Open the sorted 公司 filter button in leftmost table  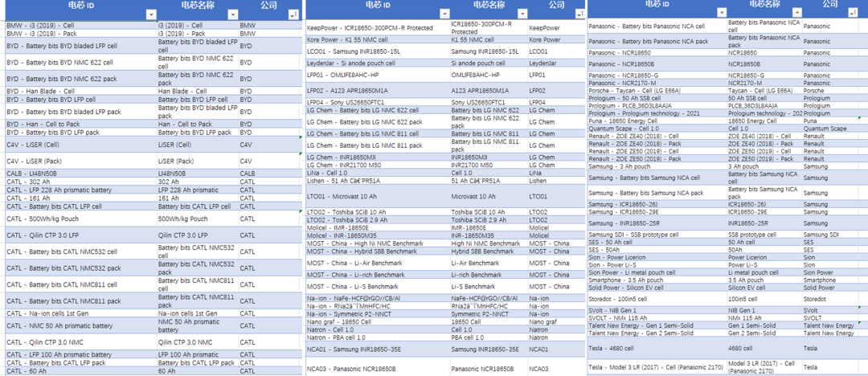pyautogui.click(x=293, y=15)
